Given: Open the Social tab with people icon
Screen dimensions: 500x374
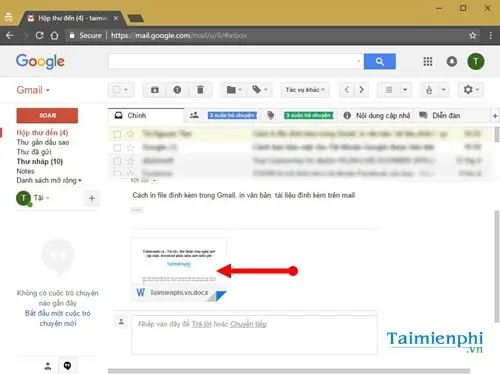Looking at the screenshot, I should click(x=223, y=116).
